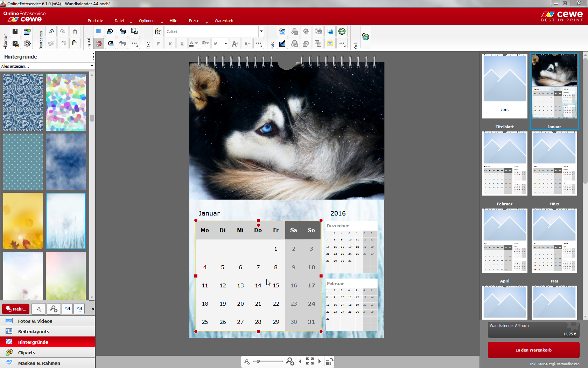
Task: Click the red 'Mehr...' button
Action: (x=16, y=309)
